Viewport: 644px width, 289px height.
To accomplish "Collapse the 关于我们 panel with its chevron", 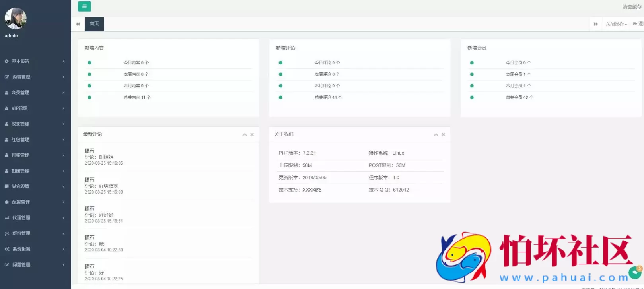I will click(436, 134).
